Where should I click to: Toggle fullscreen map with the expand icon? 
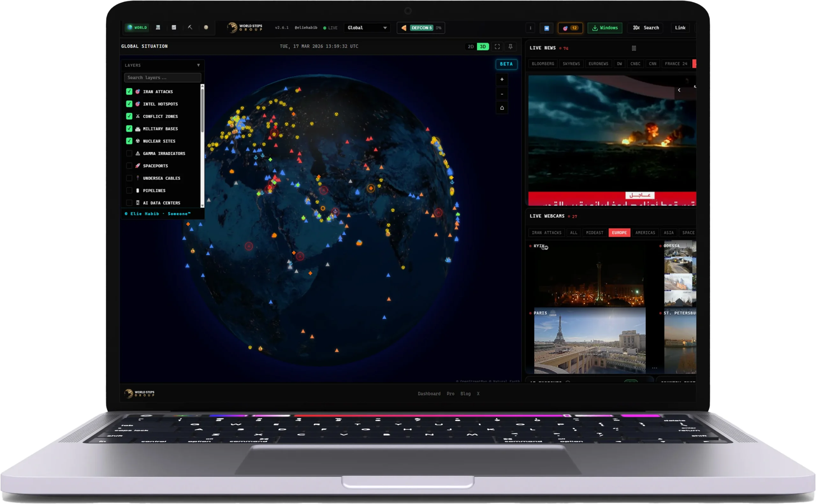tap(497, 47)
